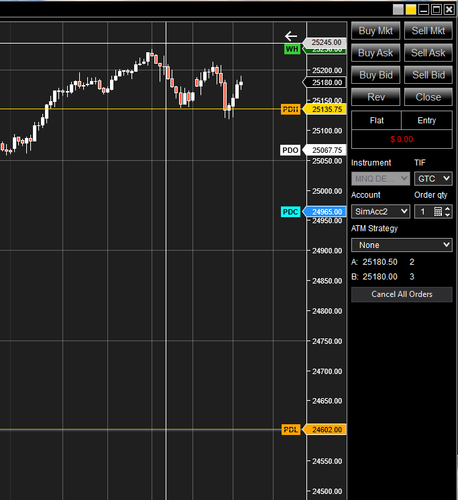This screenshot has width=458, height=500.
Task: Click the $ 0.00 PnL display
Action: (x=402, y=139)
